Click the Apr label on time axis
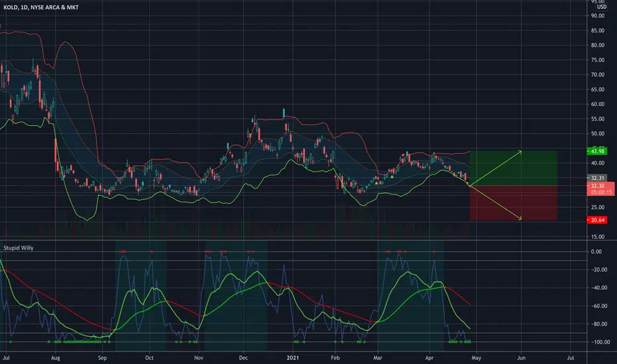The image size is (617, 364). coord(429,358)
